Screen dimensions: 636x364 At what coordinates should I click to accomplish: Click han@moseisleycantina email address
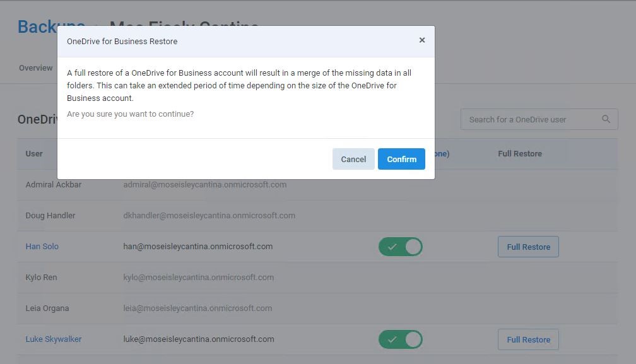198,247
